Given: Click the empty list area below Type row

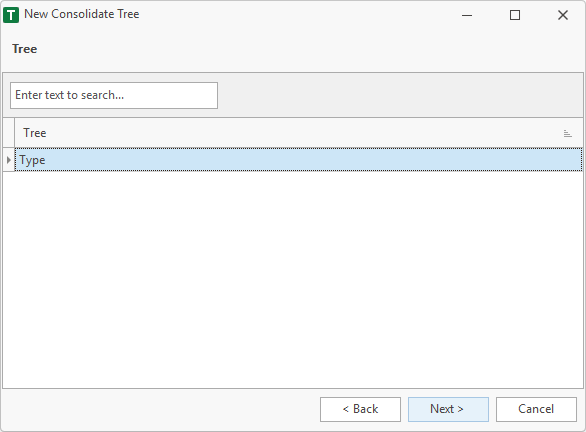Looking at the screenshot, I should click(x=293, y=280).
